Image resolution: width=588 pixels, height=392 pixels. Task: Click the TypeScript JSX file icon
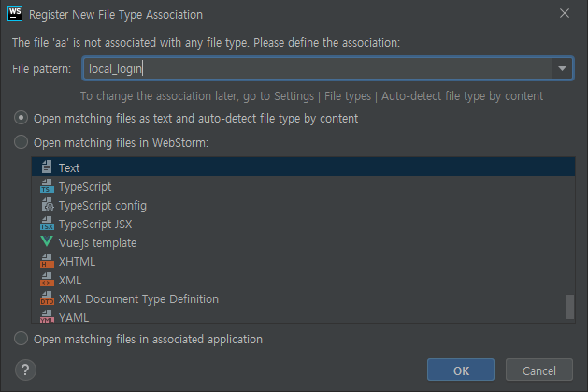tap(47, 224)
